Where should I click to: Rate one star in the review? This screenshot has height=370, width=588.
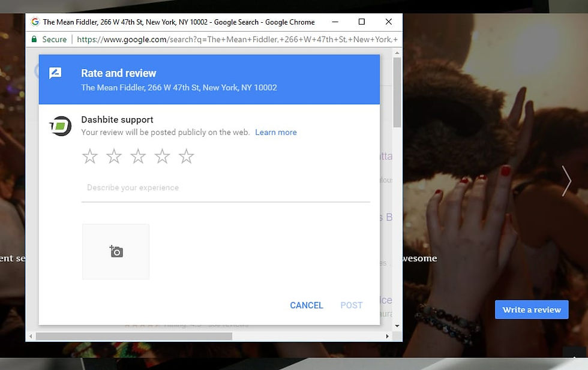pos(90,157)
